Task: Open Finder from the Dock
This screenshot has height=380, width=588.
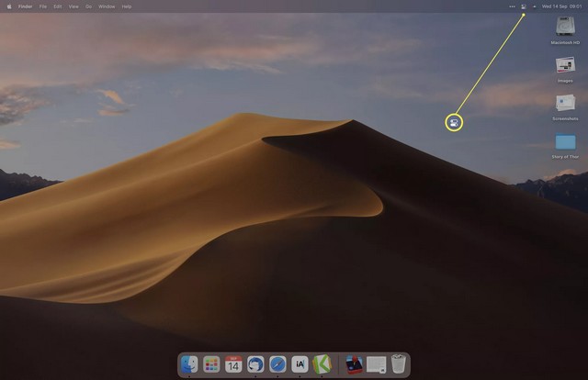Action: (189, 364)
